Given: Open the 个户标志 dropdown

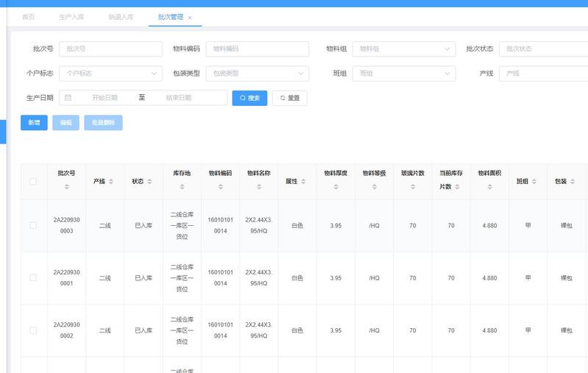Looking at the screenshot, I should click(111, 74).
